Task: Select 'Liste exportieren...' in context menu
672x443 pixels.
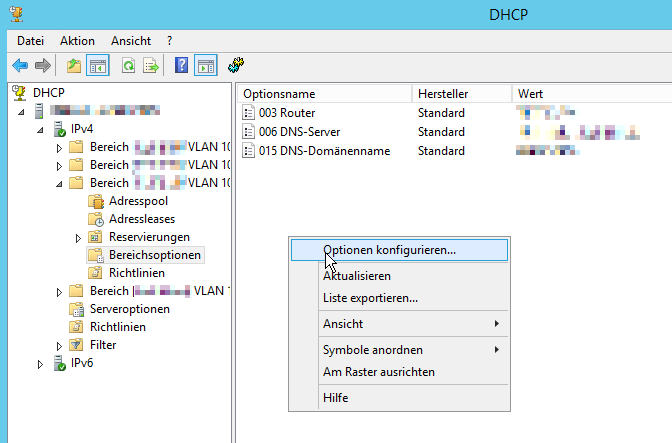Action: tap(370, 298)
